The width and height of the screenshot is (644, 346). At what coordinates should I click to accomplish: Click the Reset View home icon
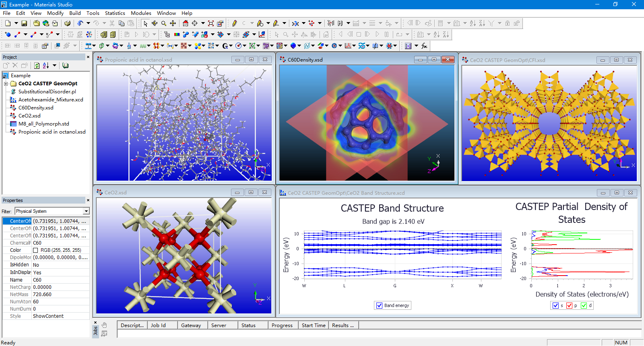click(x=185, y=23)
